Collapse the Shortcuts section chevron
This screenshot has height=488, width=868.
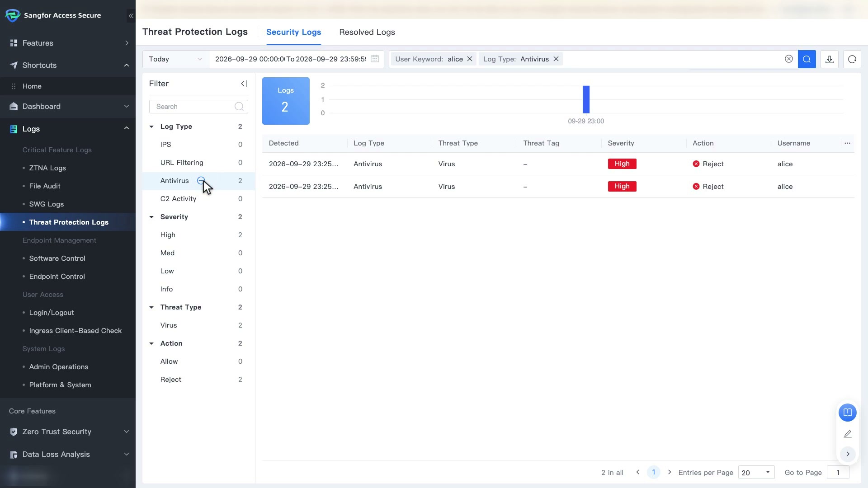click(x=127, y=65)
